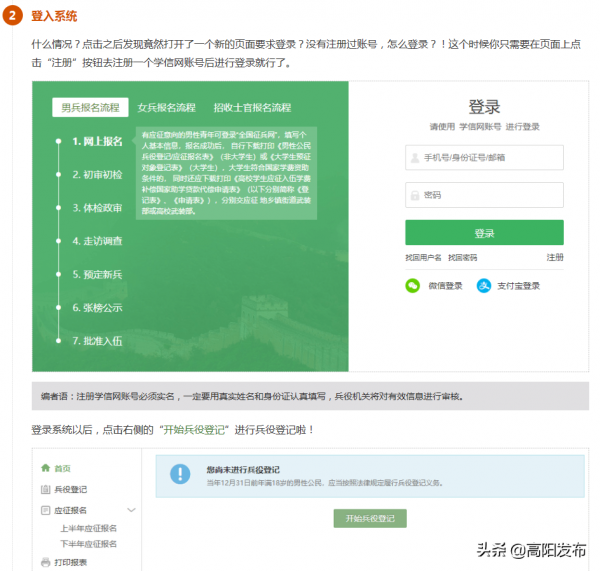Screen dimensions: 600x571
Task: Click the 登录 heading on login panel
Action: click(484, 107)
